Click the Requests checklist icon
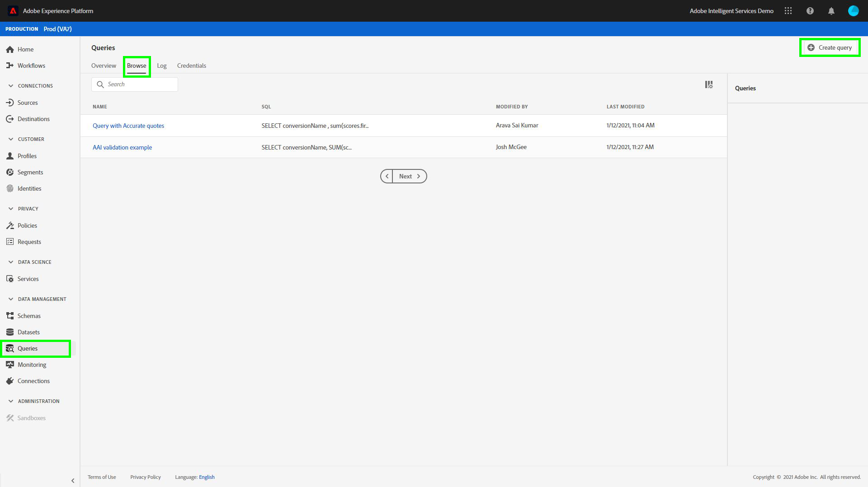 (10, 242)
